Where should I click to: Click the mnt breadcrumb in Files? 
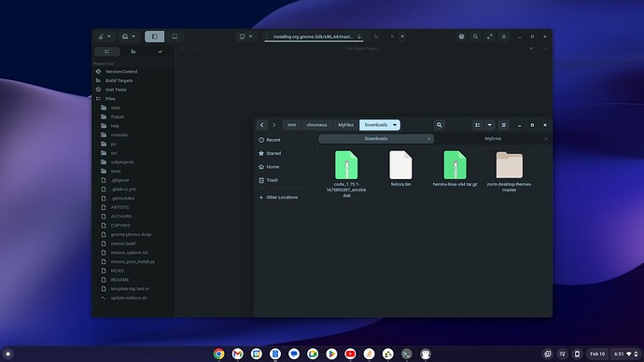pos(291,125)
